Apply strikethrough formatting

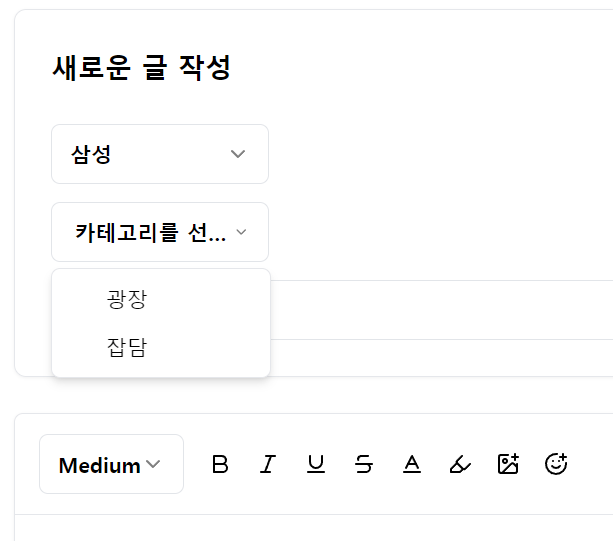pyautogui.click(x=364, y=464)
